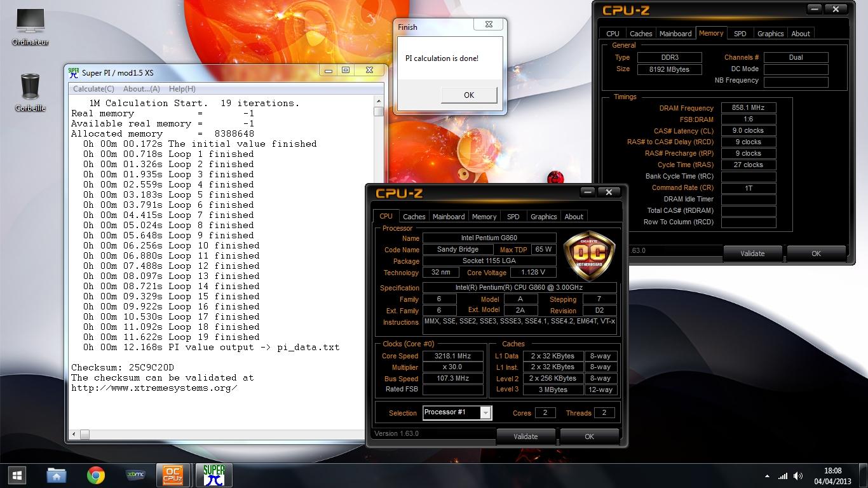Click the FSB:DRAM value 1:6
Image resolution: width=868 pixels, height=488 pixels.
click(748, 119)
